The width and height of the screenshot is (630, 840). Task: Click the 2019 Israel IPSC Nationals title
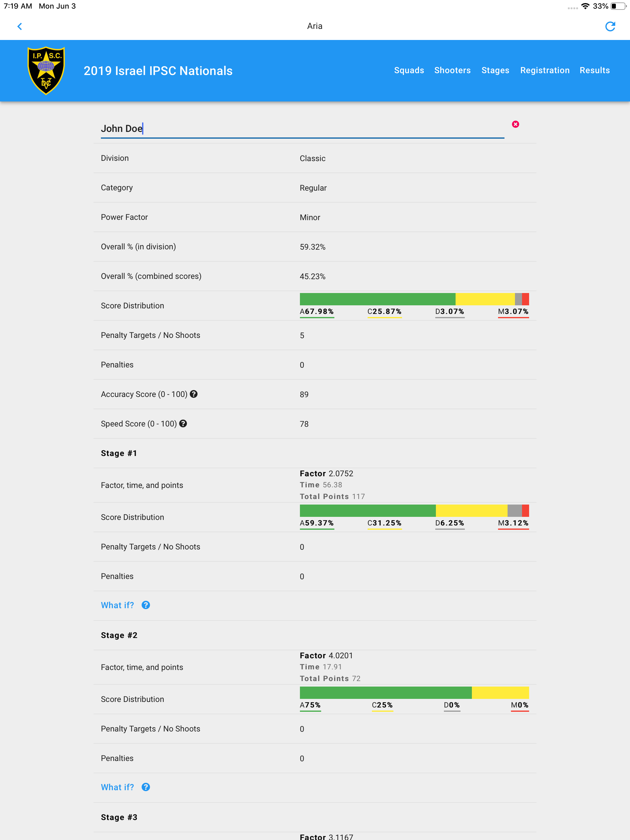click(x=158, y=71)
